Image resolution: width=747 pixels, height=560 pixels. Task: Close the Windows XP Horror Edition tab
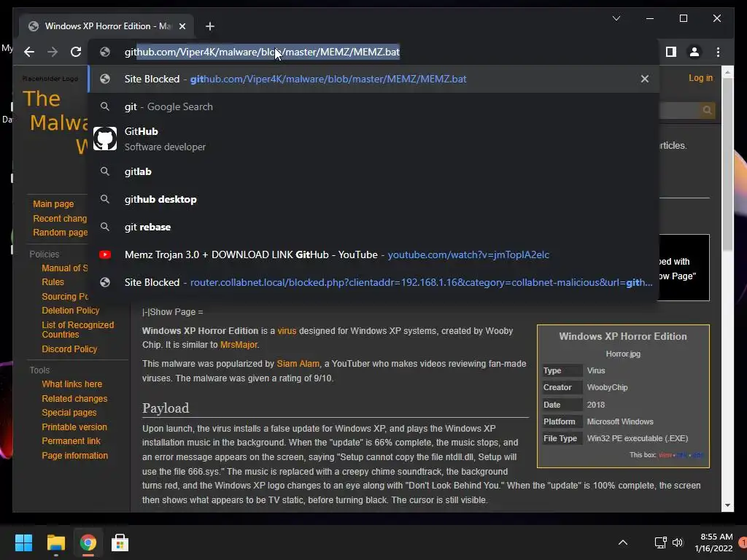[x=182, y=26]
